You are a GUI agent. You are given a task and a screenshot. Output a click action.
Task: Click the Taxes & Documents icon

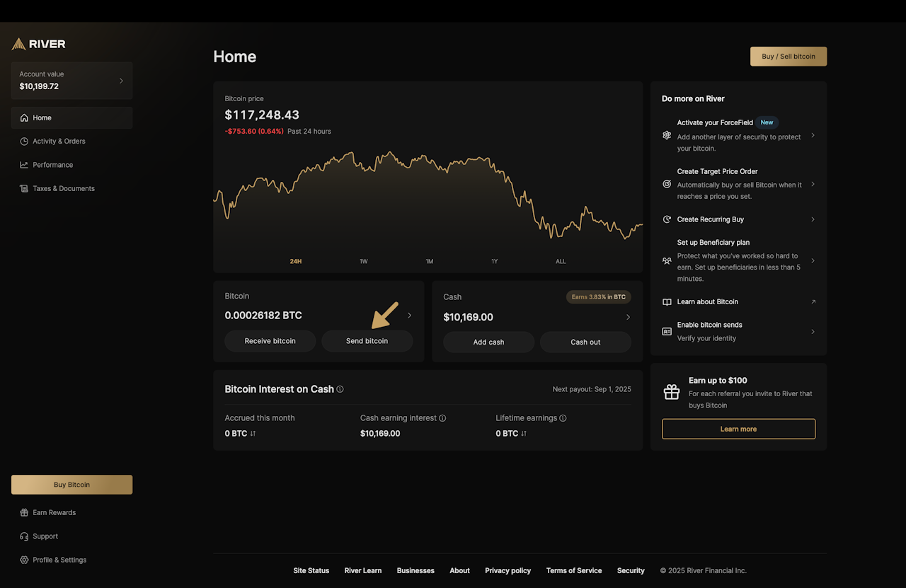[24, 189]
